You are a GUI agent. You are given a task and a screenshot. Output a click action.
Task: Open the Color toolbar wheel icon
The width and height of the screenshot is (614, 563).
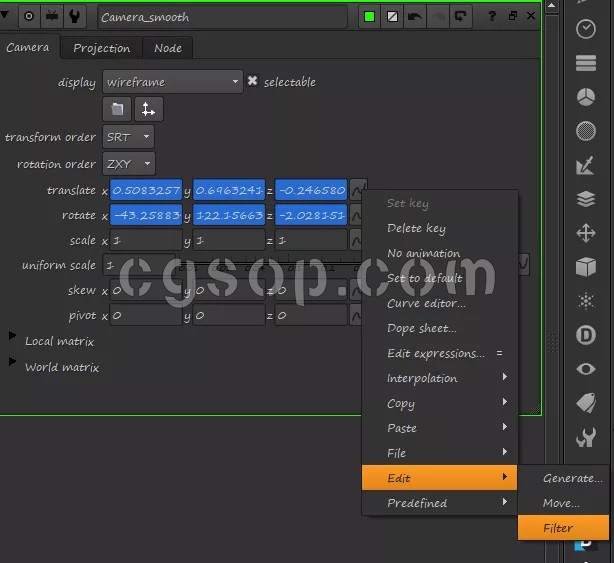586,97
